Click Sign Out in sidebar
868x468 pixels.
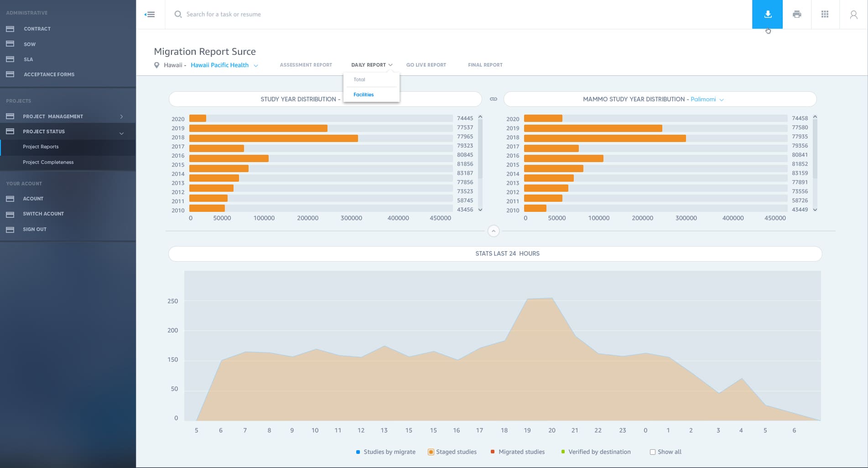[35, 229]
